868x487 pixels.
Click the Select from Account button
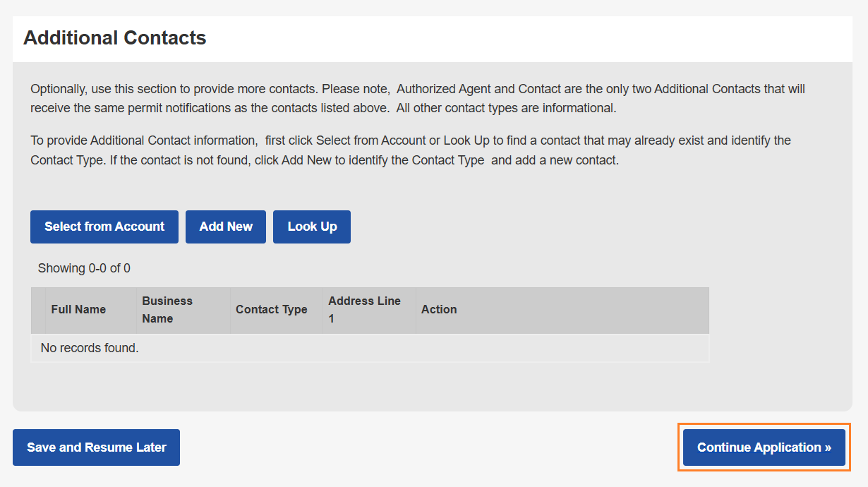tap(104, 227)
